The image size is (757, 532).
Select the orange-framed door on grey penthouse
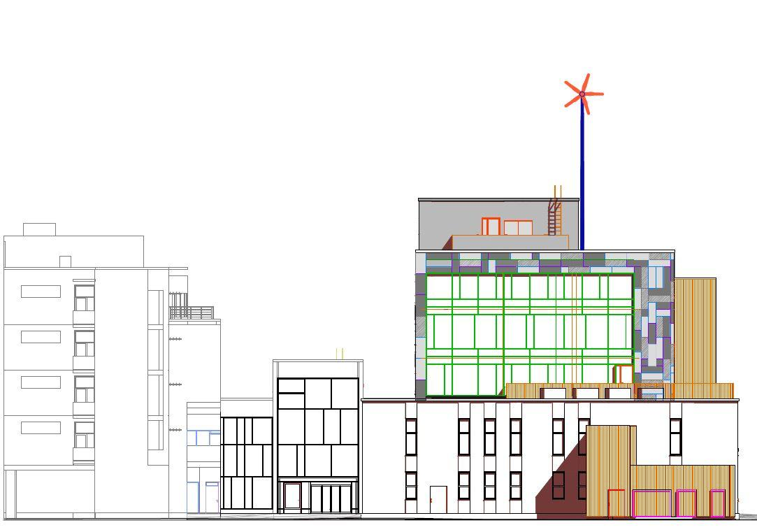[x=491, y=227]
